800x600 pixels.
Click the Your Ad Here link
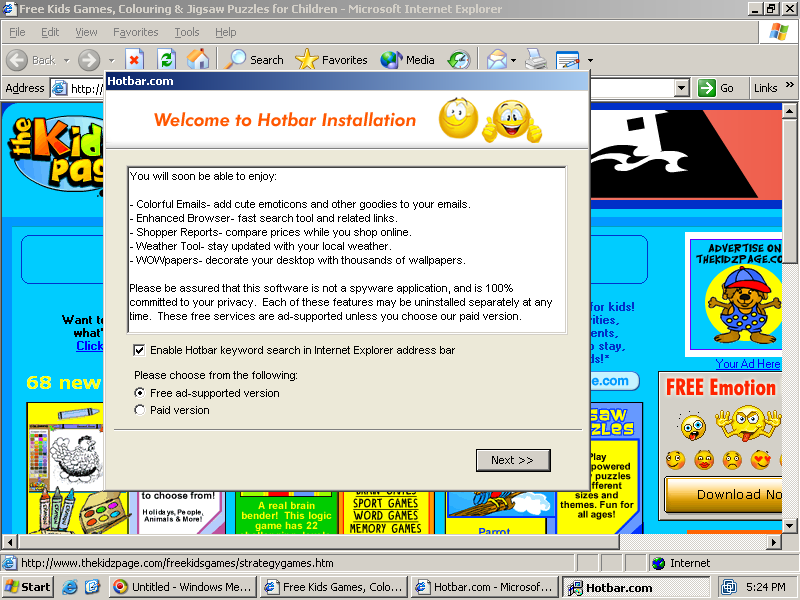coord(747,364)
